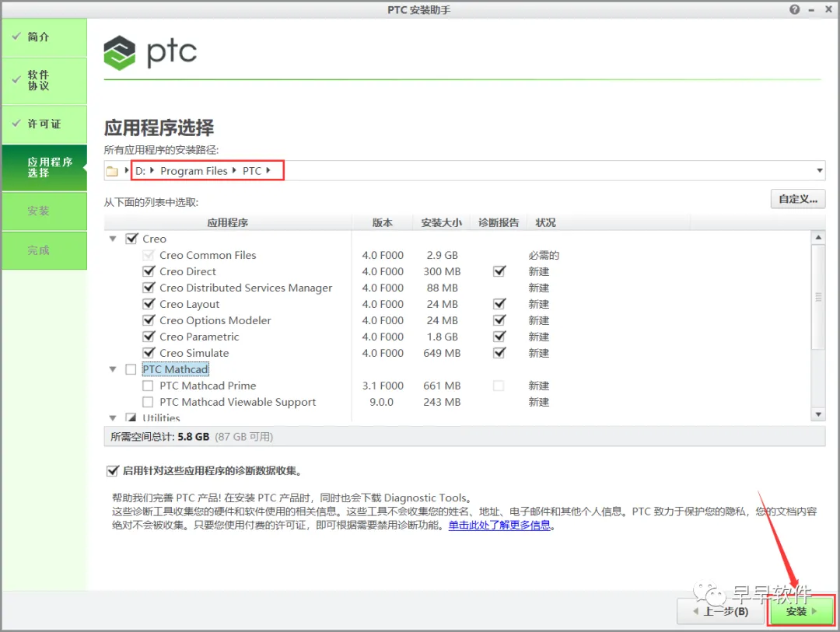
Task: Toggle diagnostic report for Creo Direct
Action: (499, 271)
